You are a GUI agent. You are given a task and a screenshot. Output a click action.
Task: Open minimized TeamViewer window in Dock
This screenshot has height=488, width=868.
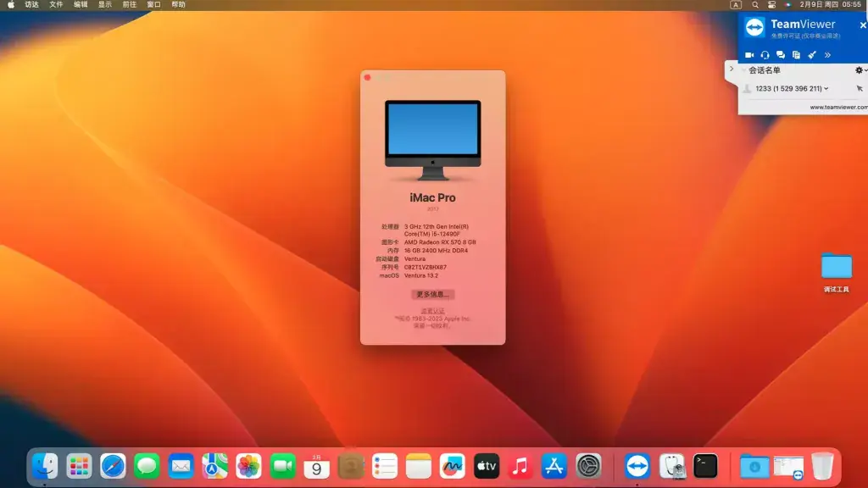(x=788, y=467)
